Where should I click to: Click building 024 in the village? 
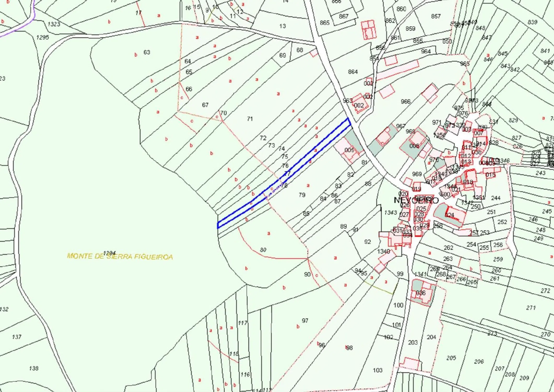[450, 215]
